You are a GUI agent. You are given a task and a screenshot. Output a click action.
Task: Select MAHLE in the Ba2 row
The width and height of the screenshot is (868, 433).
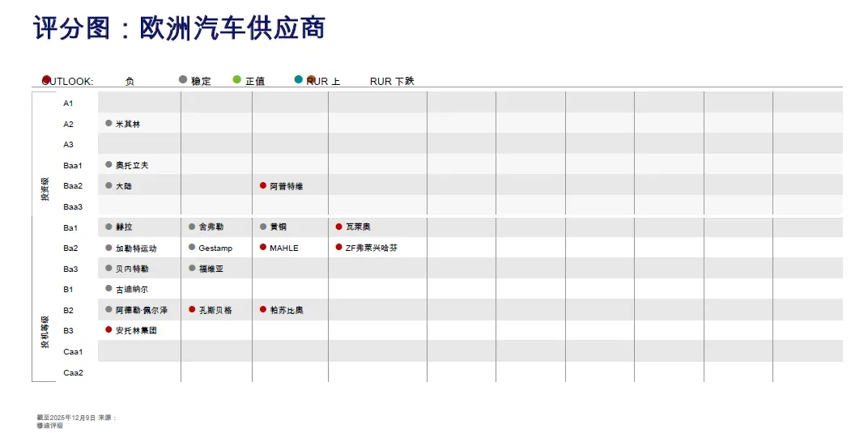[x=284, y=248]
